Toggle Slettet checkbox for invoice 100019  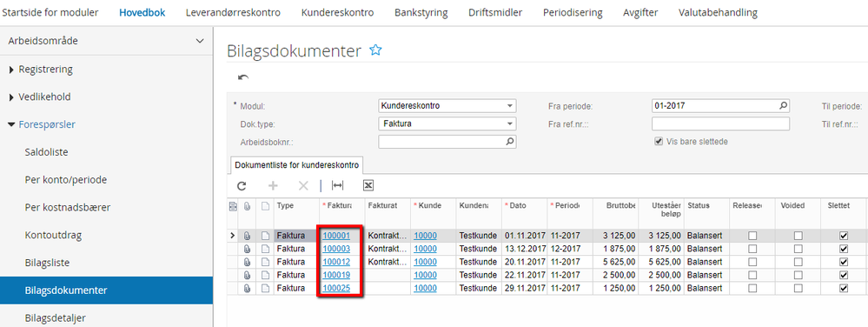(x=844, y=275)
